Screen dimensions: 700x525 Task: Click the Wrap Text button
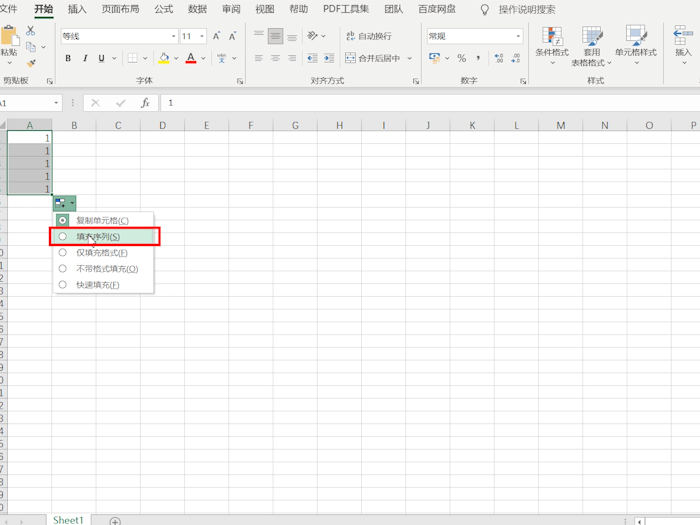click(x=369, y=36)
